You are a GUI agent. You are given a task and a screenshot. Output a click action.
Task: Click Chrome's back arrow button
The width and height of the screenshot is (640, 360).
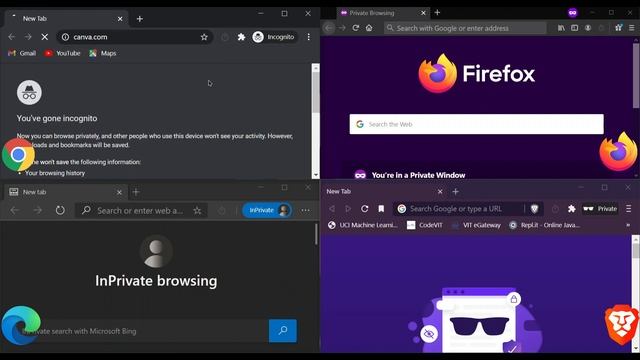coord(11,37)
